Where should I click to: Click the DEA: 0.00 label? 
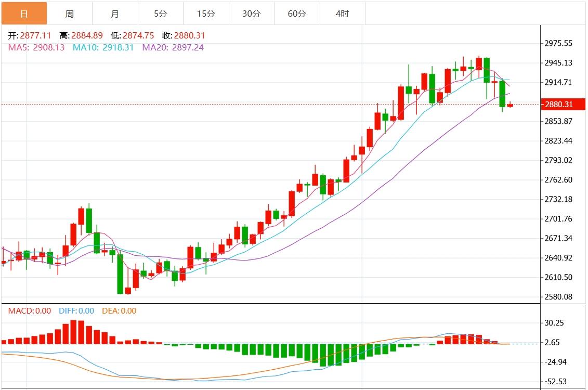tap(120, 311)
